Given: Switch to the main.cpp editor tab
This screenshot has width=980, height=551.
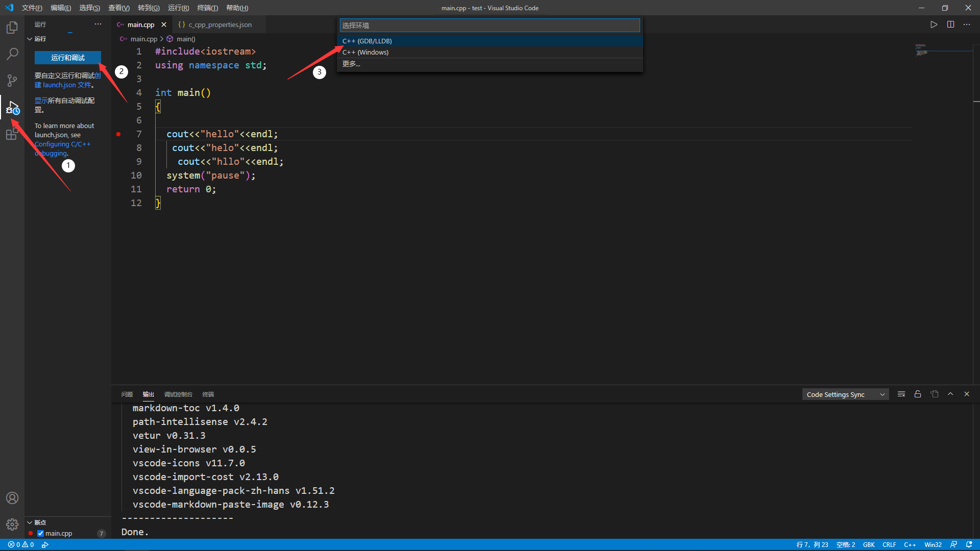Looking at the screenshot, I should pos(141,24).
